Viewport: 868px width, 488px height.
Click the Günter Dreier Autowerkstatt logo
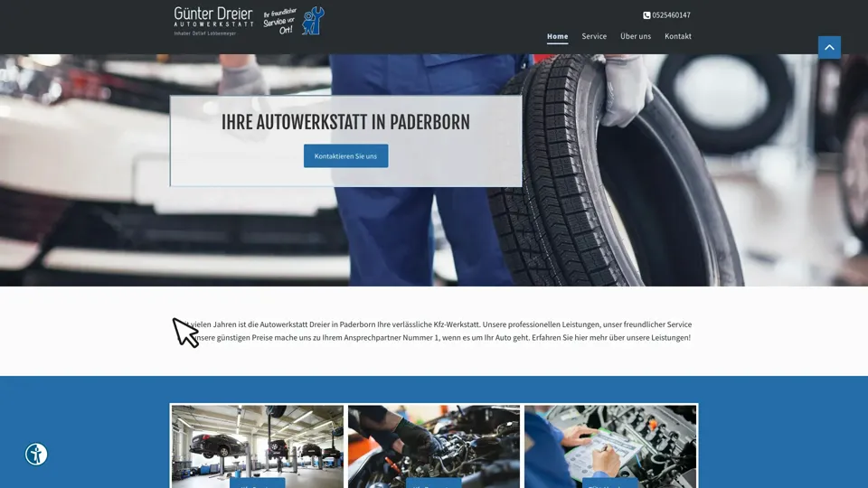click(x=213, y=22)
